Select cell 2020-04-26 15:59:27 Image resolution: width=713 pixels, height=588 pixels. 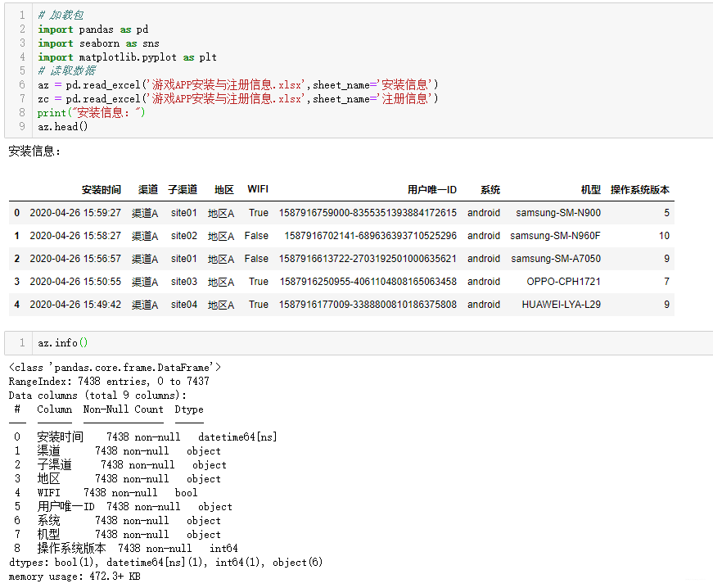75,213
